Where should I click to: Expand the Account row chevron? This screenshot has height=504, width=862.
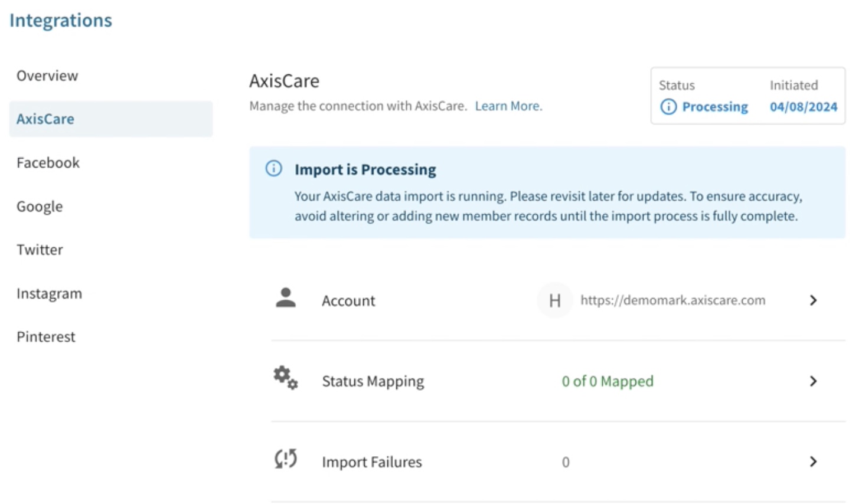pyautogui.click(x=813, y=300)
